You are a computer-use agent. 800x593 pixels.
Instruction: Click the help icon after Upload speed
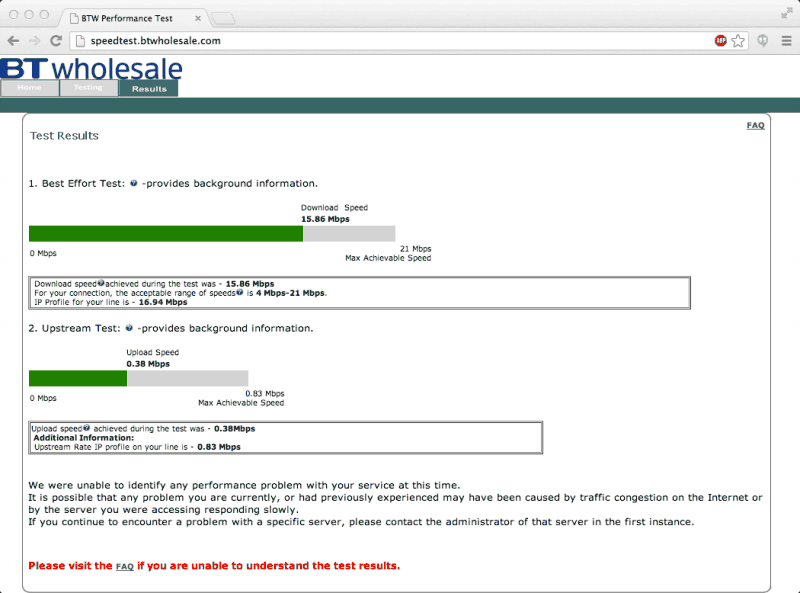[x=87, y=428]
